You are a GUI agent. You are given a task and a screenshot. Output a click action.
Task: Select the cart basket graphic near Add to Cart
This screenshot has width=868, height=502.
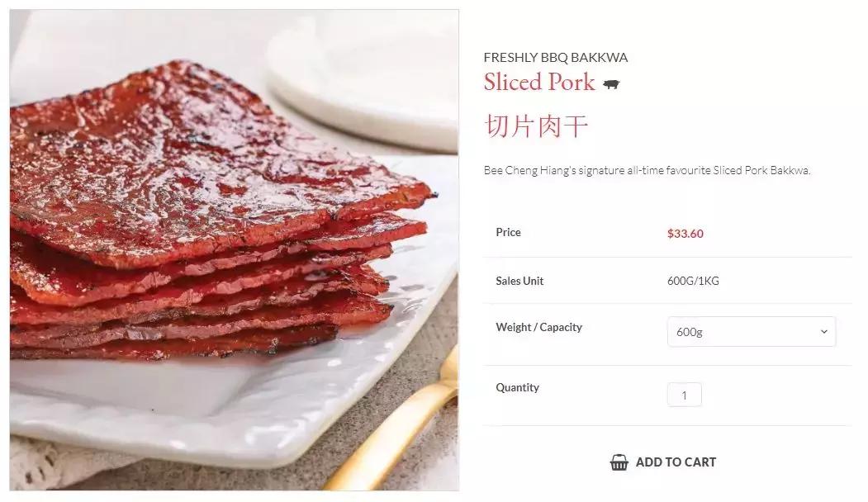pyautogui.click(x=617, y=462)
